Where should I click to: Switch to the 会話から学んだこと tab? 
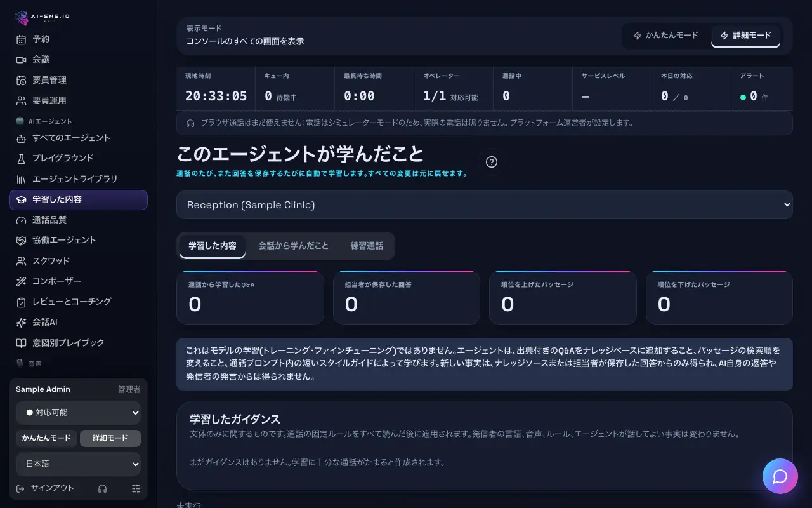(293, 246)
